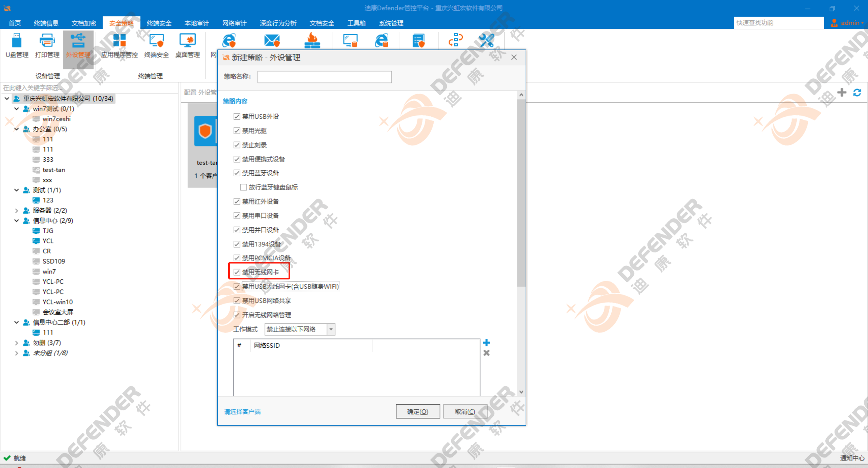Toggle 禁用1394设备 checkbox

coord(237,244)
